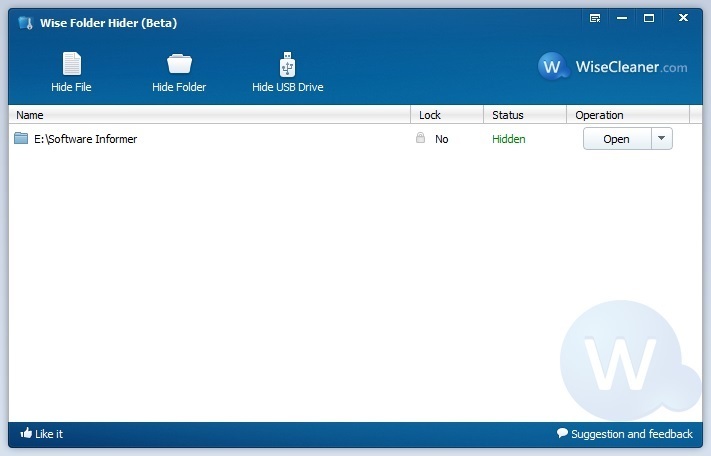Click the Lock value "No"

pos(441,139)
